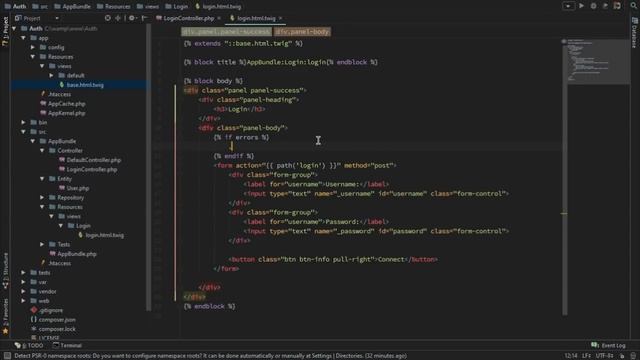Select base.html.twig in project tree
Image resolution: width=640 pixels, height=360 pixels.
pos(81,85)
